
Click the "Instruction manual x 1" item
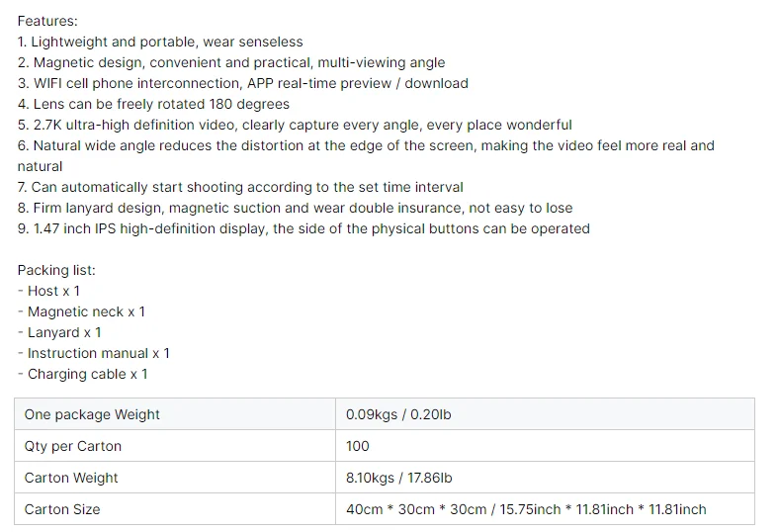(94, 353)
